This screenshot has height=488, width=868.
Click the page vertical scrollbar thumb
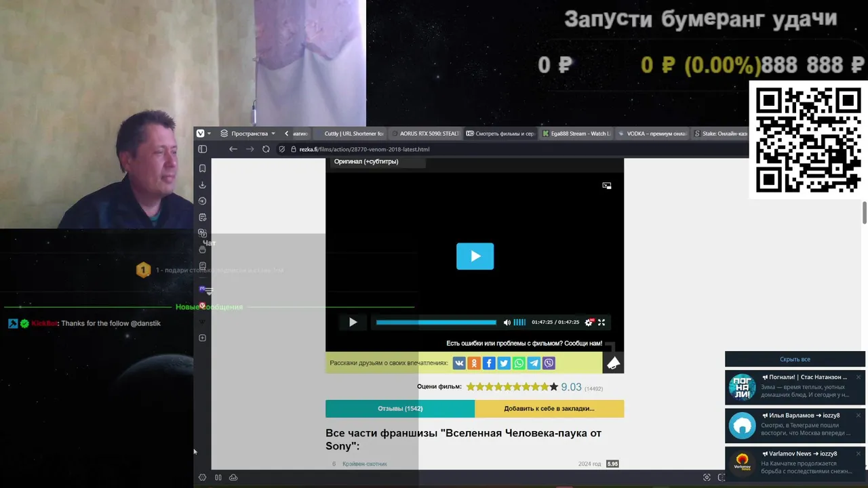pos(865,212)
